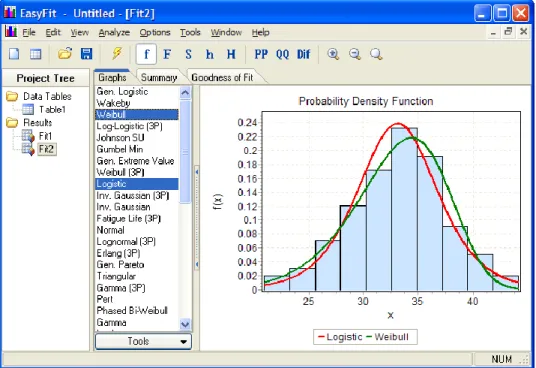Image resolution: width=536 pixels, height=368 pixels.
Task: Open the Tools menu in menu bar
Action: click(190, 32)
